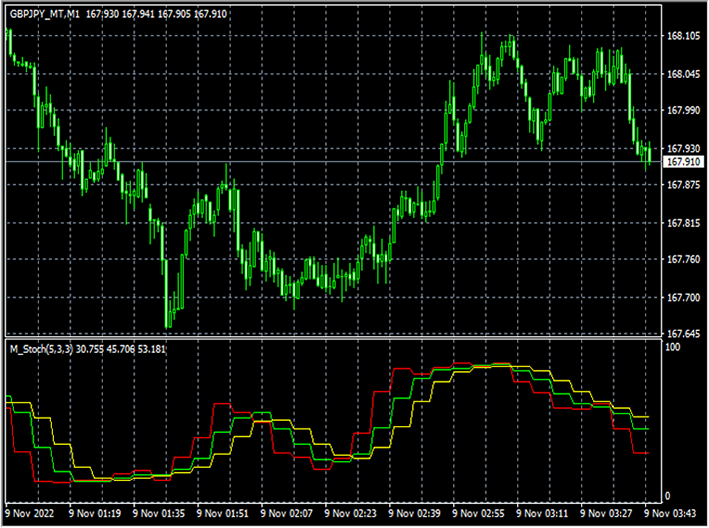
Task: Click the stochastic value 30.755 in the indicator header
Action: click(x=90, y=349)
